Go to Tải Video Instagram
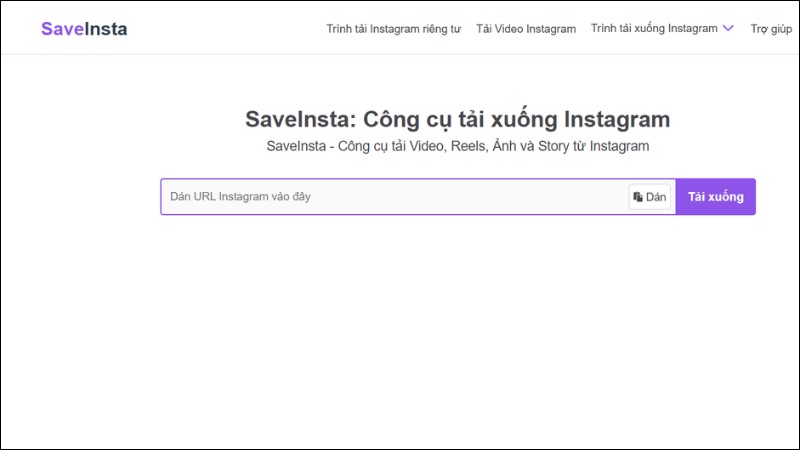This screenshot has height=450, width=800. tap(526, 29)
